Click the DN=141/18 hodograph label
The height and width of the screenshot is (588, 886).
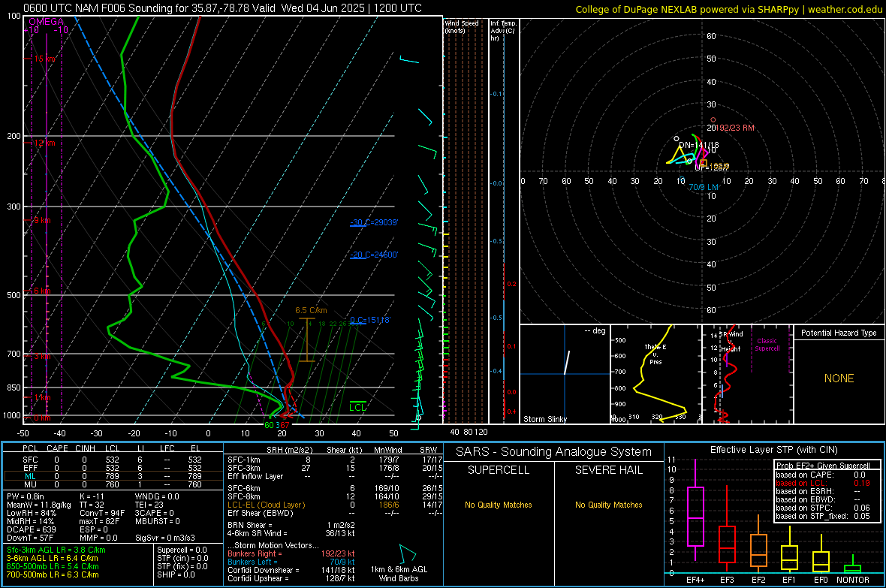(699, 145)
